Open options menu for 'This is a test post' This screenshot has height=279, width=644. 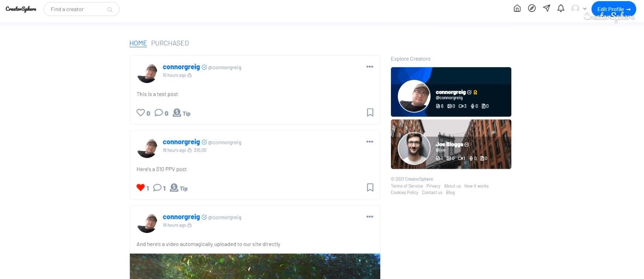pos(370,67)
